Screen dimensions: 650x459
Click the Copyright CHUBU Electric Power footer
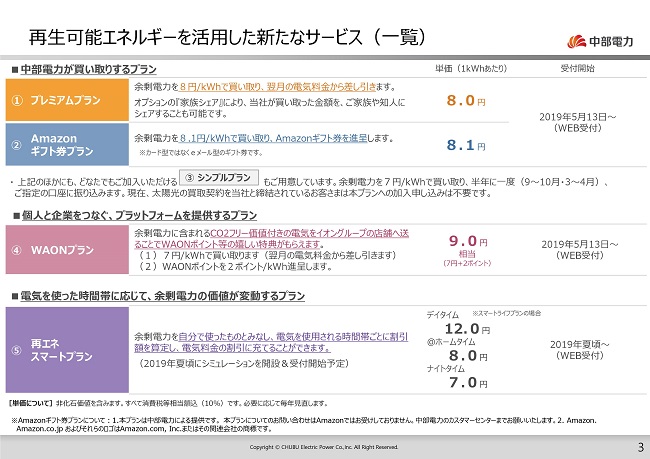(x=324, y=447)
